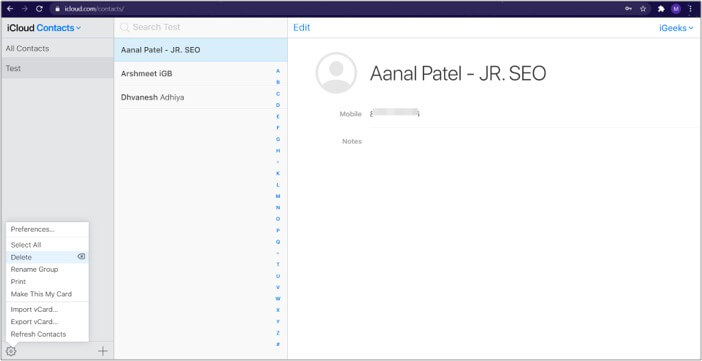The image size is (702, 361).
Task: Jump to letter M in alphabet index
Action: [278, 196]
